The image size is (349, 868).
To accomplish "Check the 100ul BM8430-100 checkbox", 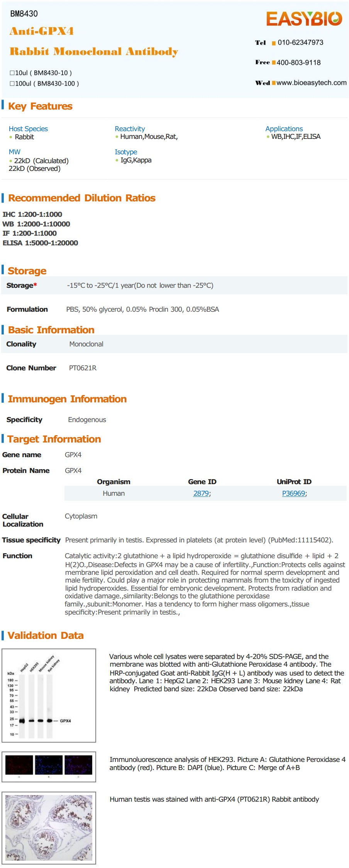I will (12, 84).
